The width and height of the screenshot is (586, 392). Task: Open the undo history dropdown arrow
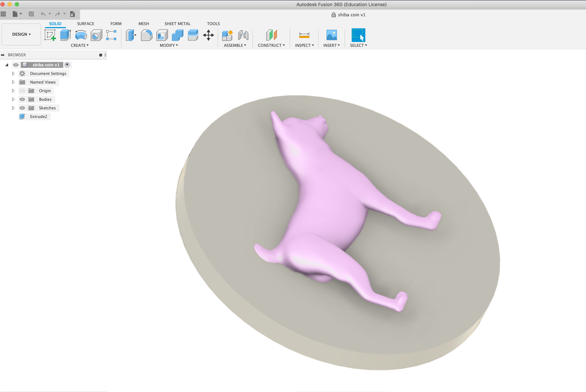tap(50, 14)
